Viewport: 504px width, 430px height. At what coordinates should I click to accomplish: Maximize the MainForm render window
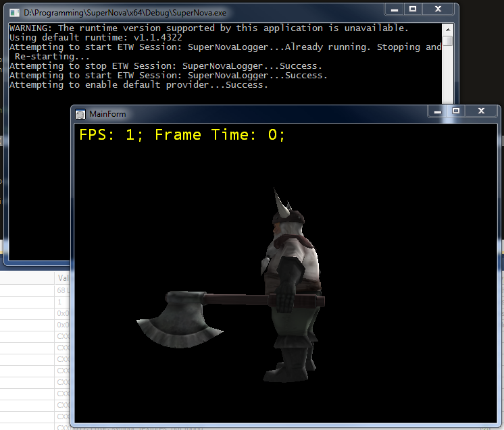click(x=456, y=110)
